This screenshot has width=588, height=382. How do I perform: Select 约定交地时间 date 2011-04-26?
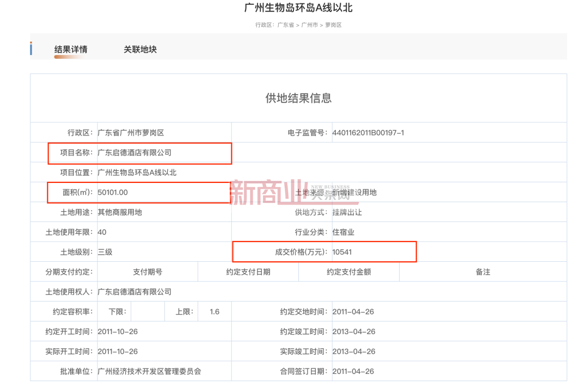[x=353, y=311]
